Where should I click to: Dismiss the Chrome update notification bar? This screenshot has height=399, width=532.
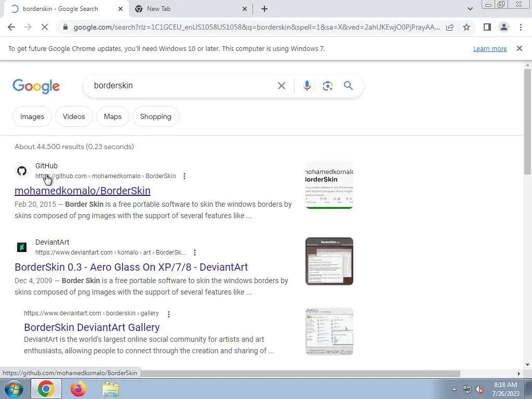coord(519,48)
